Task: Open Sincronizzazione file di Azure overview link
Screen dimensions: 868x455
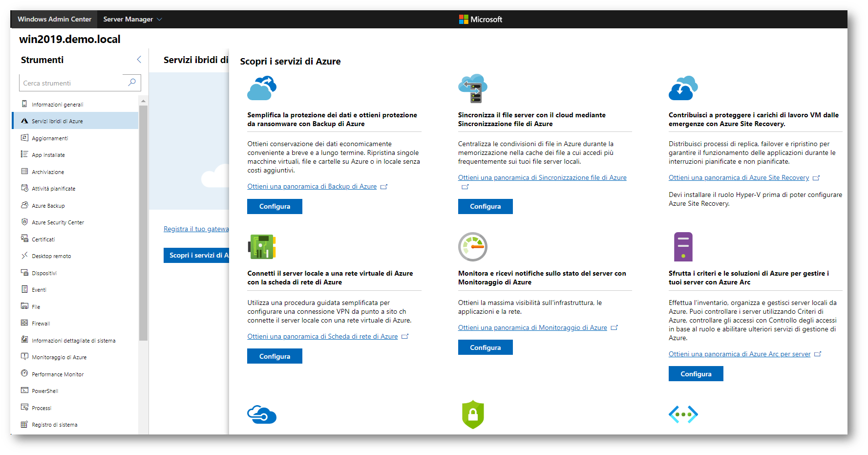Action: (x=542, y=177)
